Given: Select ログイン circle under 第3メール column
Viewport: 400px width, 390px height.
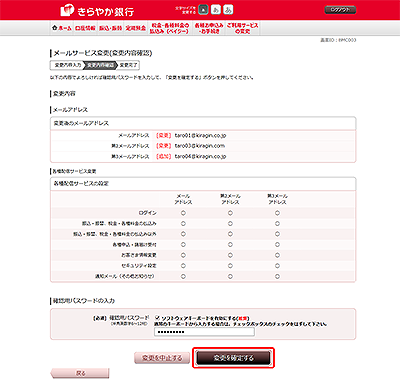Looking at the screenshot, I should (277, 213).
